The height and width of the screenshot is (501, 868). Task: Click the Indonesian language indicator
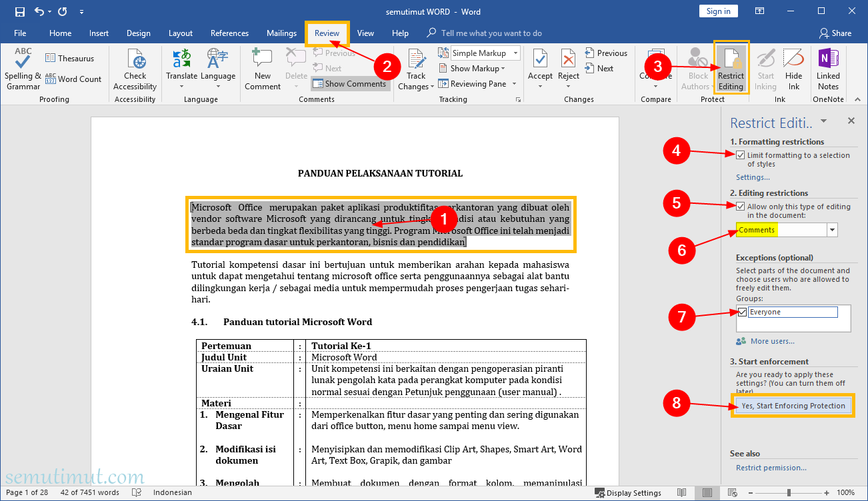173,493
